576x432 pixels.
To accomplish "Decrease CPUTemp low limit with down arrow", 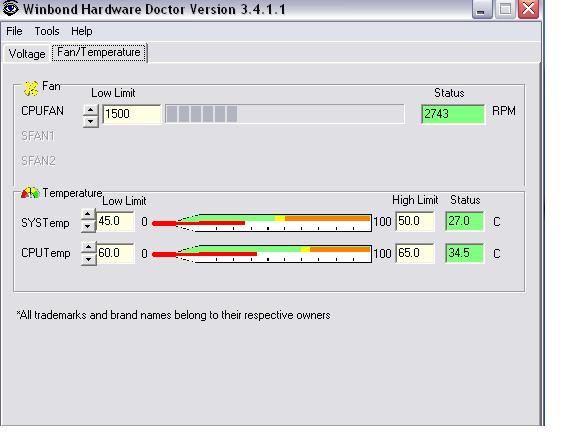I will click(88, 259).
